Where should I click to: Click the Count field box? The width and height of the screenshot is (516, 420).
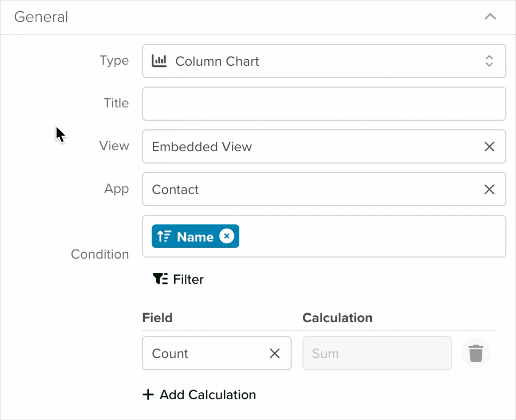click(x=217, y=353)
